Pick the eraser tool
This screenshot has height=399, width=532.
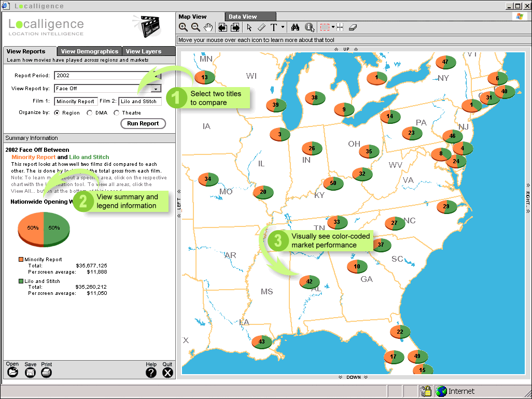point(353,27)
